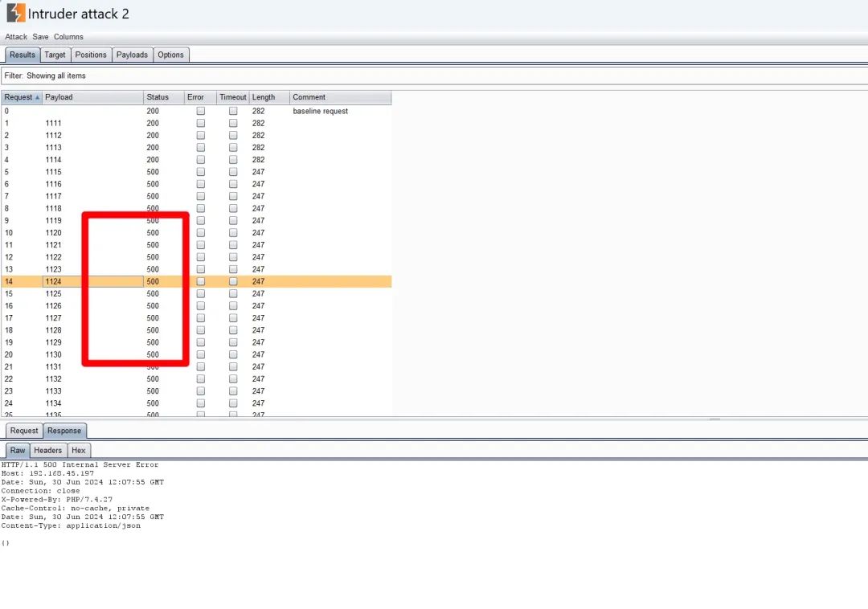Toggle Error checkbox for request 0
Viewport: 868px width, 609px height.
[201, 111]
